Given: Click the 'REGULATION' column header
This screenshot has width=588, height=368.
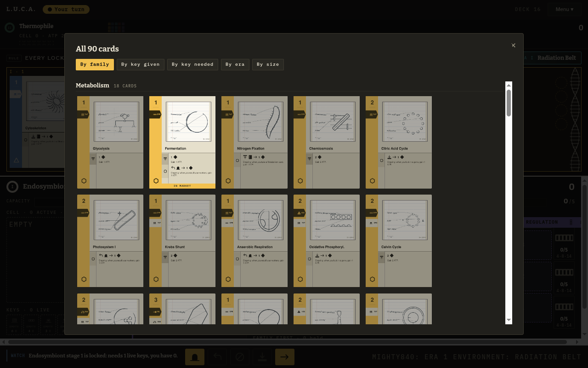Looking at the screenshot, I should pyautogui.click(x=542, y=222).
